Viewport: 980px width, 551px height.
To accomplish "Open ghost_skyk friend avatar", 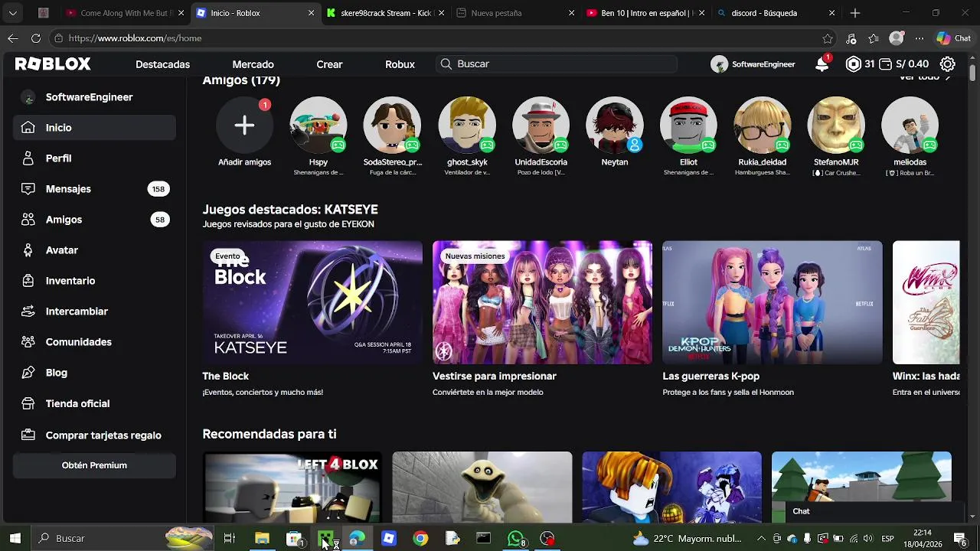I will point(467,125).
